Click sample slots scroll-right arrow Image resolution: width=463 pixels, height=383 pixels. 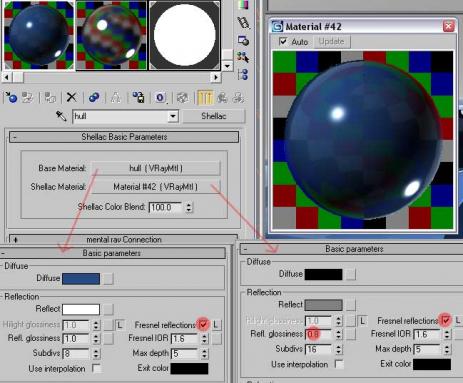click(x=216, y=77)
